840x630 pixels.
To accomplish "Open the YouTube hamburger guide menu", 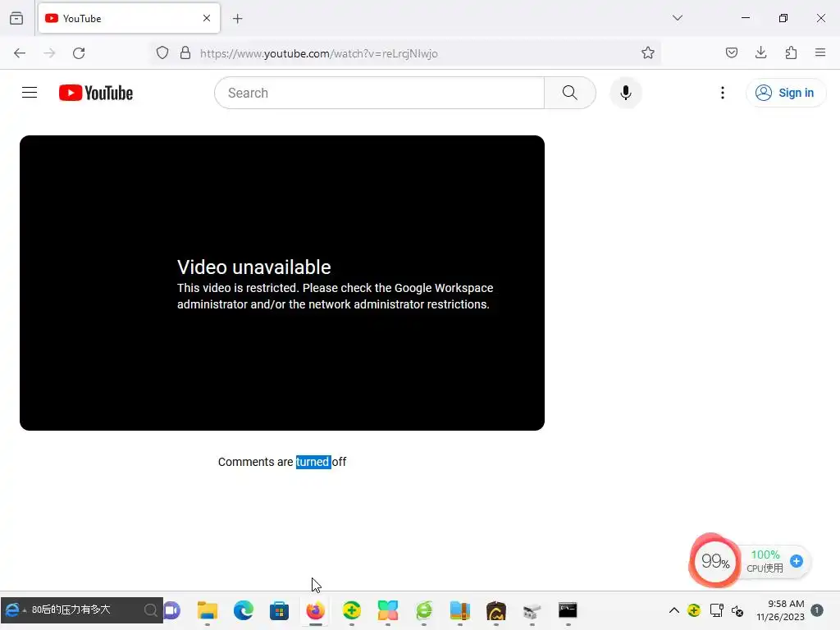I will coord(30,93).
